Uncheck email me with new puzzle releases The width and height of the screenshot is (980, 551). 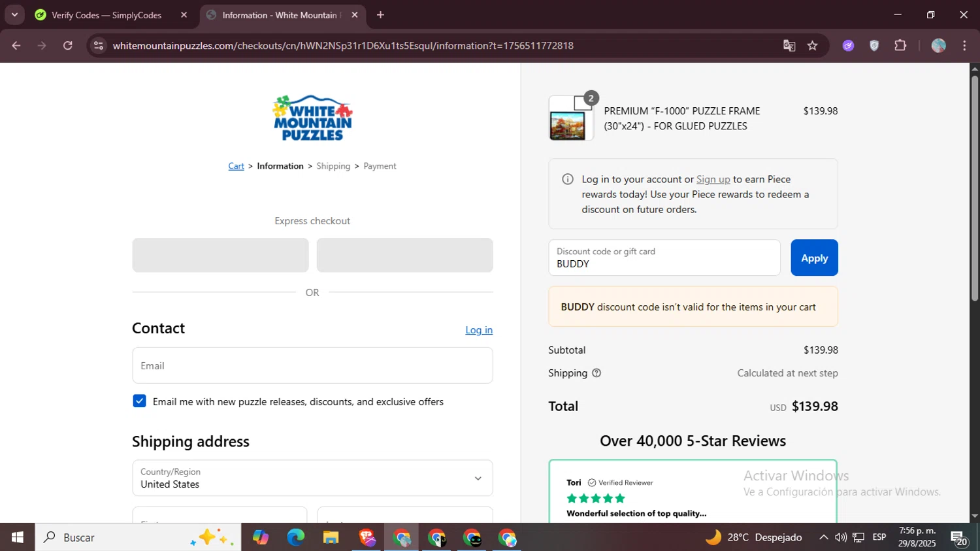pos(139,401)
